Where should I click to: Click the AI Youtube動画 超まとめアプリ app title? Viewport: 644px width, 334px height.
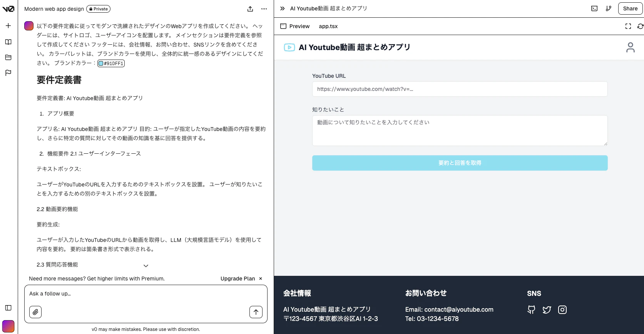pyautogui.click(x=355, y=47)
